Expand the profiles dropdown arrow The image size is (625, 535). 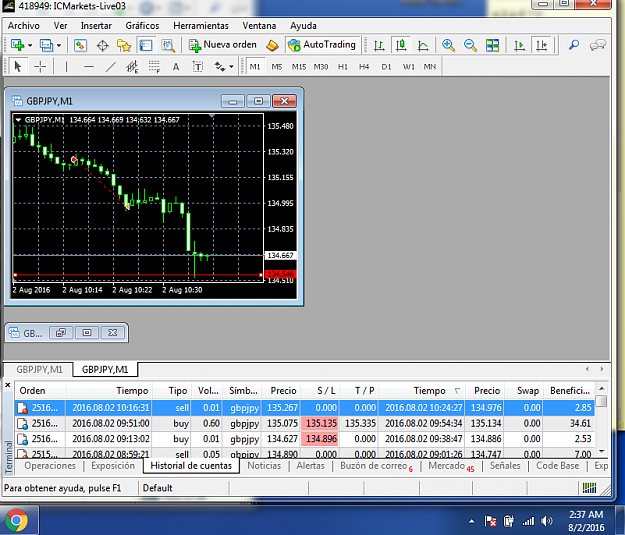(59, 45)
